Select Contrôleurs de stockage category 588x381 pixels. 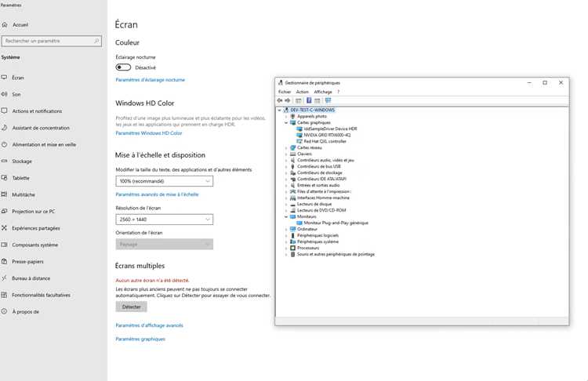(320, 173)
